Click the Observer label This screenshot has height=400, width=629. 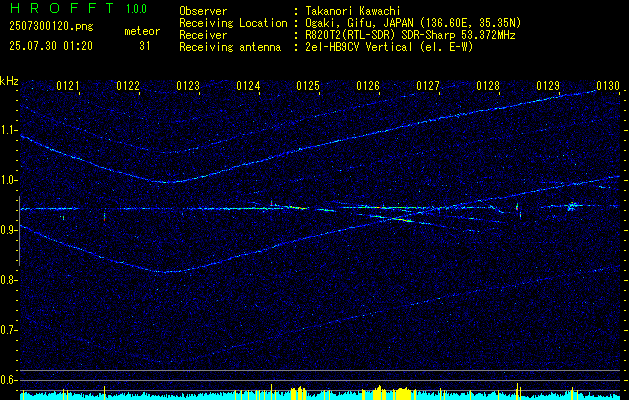203,11
